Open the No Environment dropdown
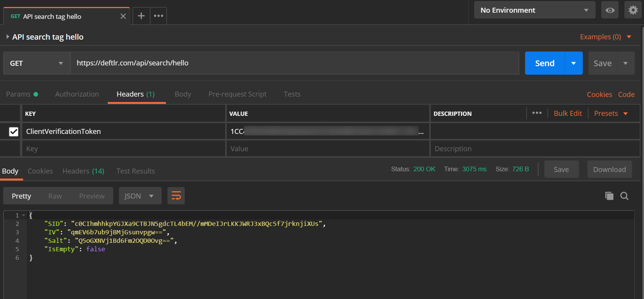The image size is (644, 299). (535, 10)
